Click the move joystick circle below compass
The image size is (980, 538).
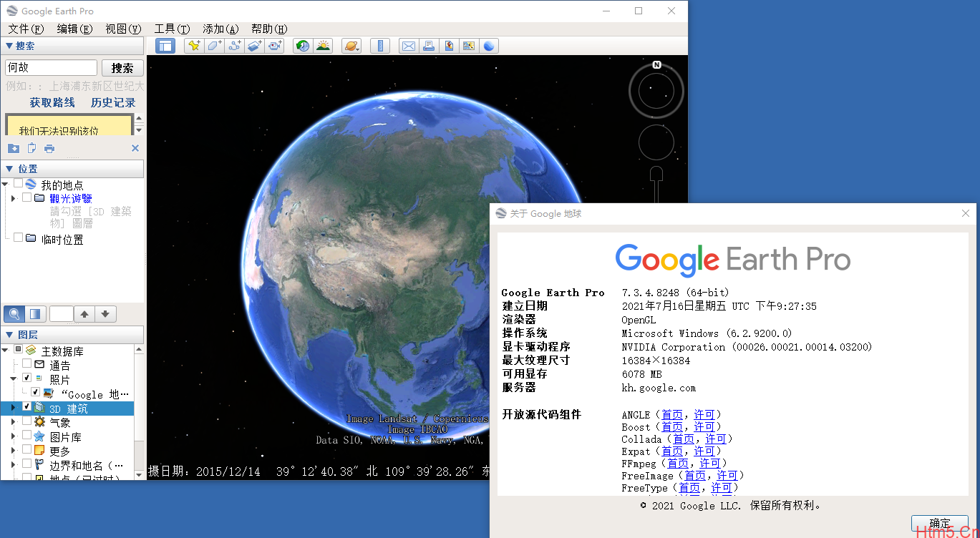click(656, 142)
